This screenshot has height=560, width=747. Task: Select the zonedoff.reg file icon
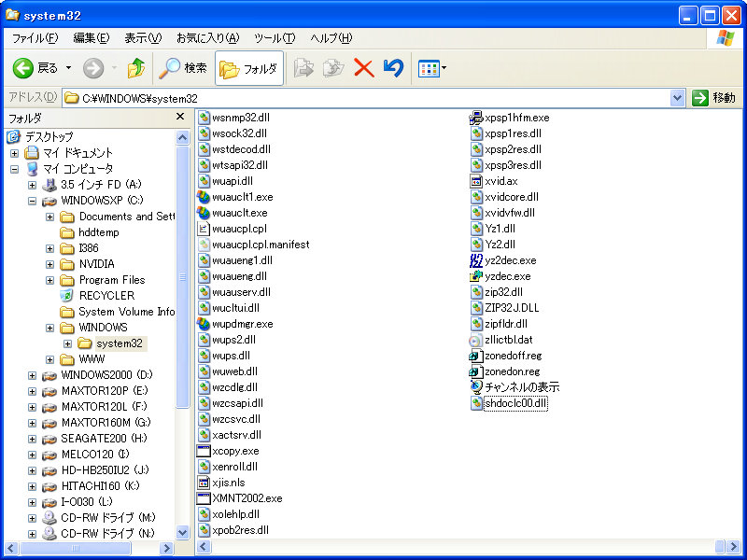tap(477, 356)
